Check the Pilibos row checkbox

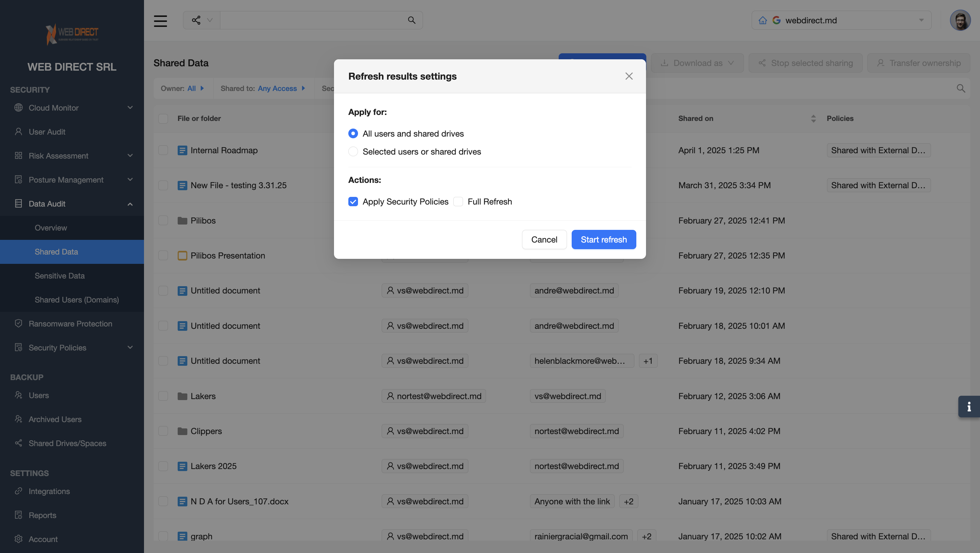pos(163,221)
